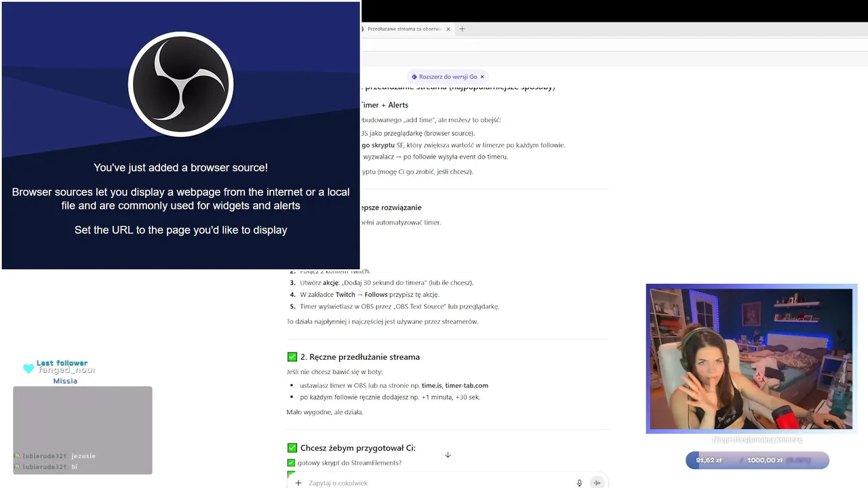Click 'Set the URL to the page' line
This screenshot has width=868, height=488.
pos(180,230)
